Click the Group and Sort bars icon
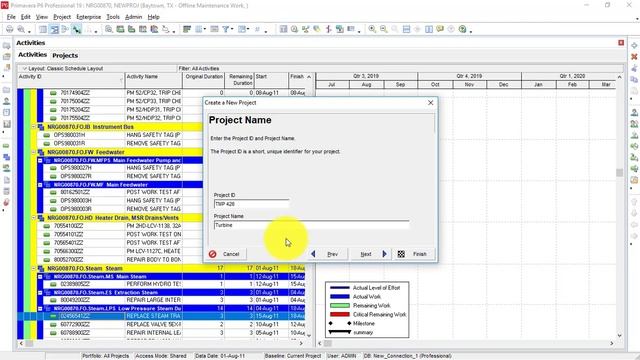Viewport: 640px width, 360px height. click(187, 29)
